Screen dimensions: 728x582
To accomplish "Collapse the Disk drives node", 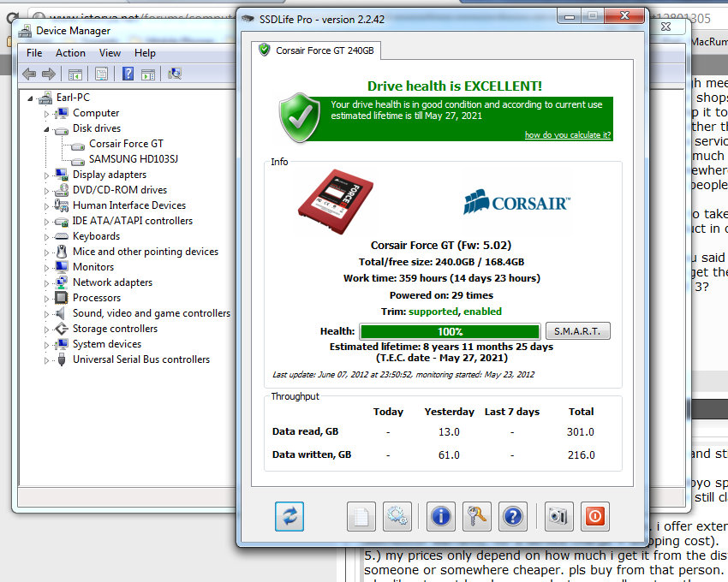I will click(46, 129).
